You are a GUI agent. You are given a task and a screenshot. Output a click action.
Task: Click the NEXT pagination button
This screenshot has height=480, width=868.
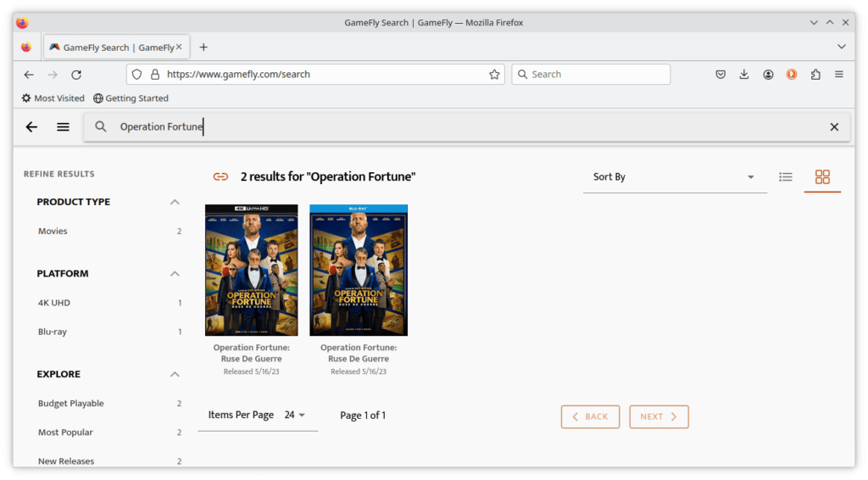pyautogui.click(x=659, y=417)
